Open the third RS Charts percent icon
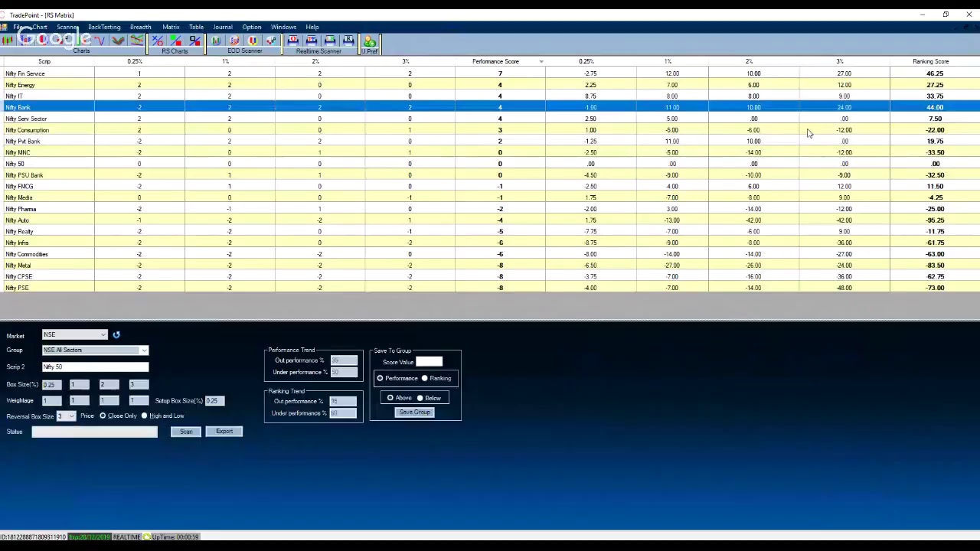980x551 pixels. pos(194,41)
